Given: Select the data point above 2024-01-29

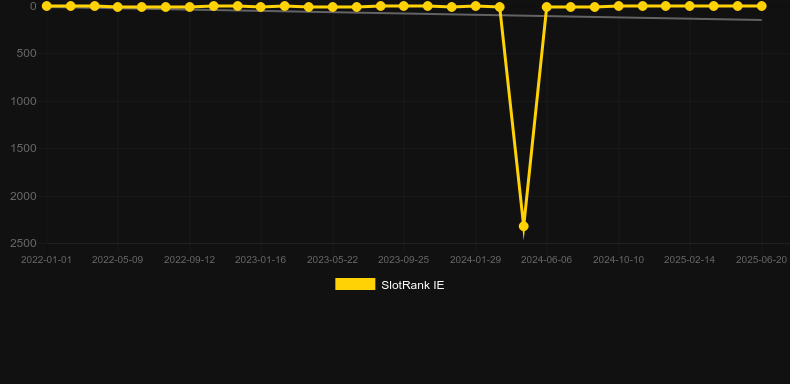Looking at the screenshot, I should click(x=475, y=6).
